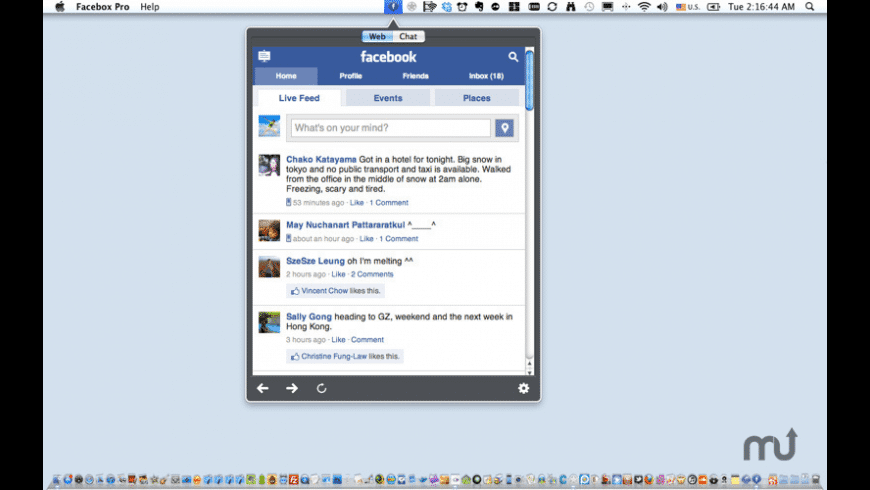Open 1 Comment on Chako's post

tap(389, 203)
